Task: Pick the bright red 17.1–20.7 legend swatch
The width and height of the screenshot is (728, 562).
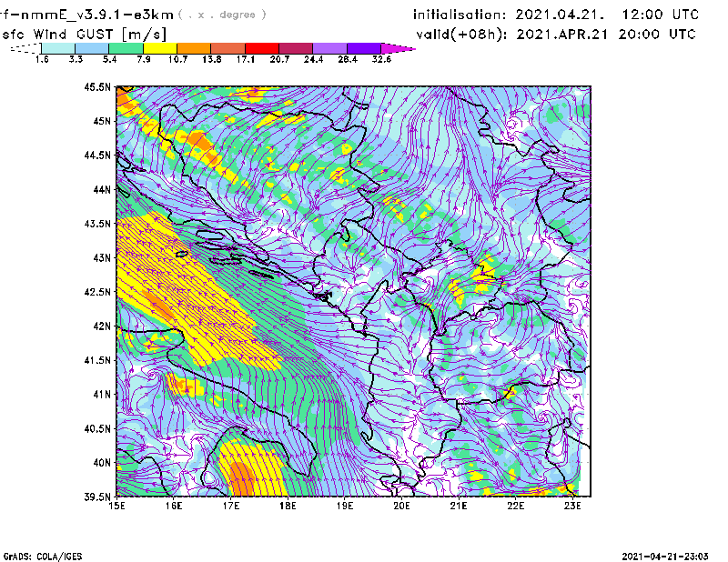Action: [x=262, y=48]
